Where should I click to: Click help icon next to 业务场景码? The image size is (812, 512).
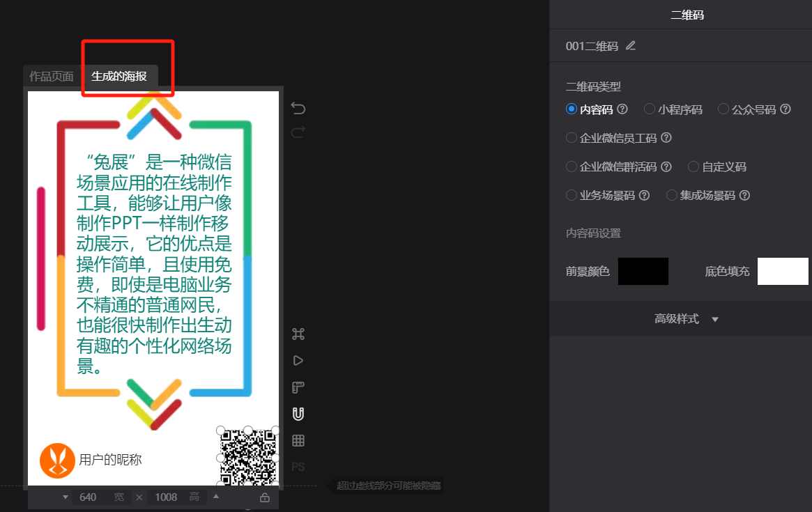click(644, 195)
